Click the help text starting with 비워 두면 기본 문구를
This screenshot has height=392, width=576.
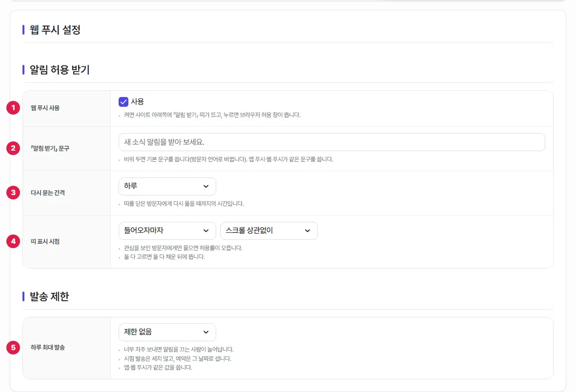click(x=228, y=159)
